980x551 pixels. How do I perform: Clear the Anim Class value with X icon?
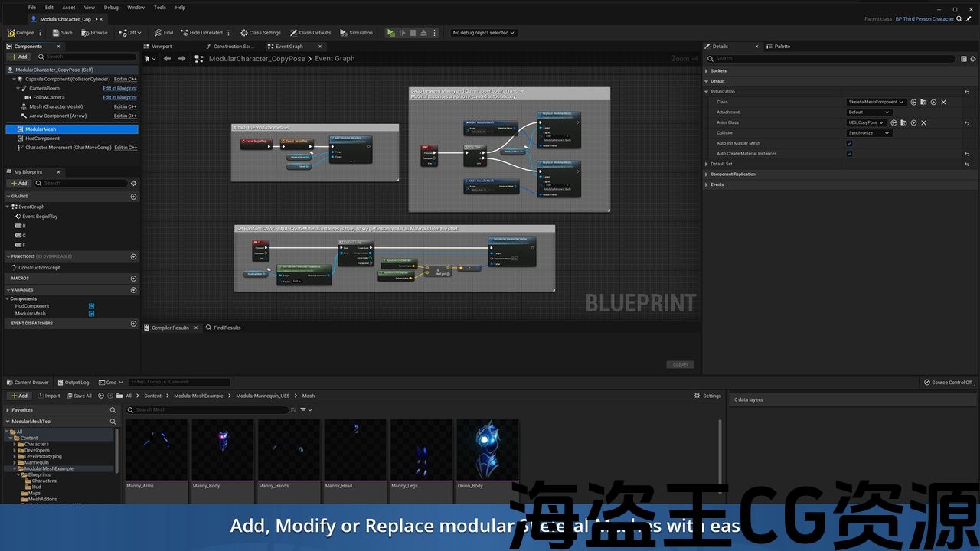coord(923,122)
